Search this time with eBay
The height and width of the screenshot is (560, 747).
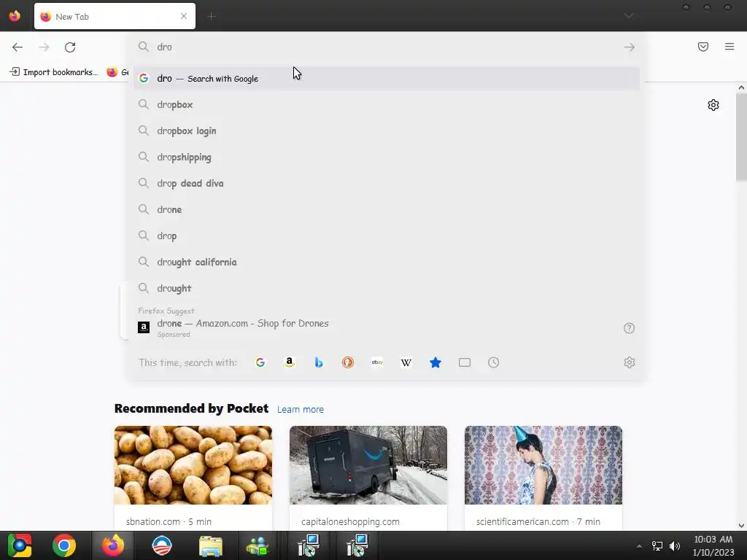[377, 362]
